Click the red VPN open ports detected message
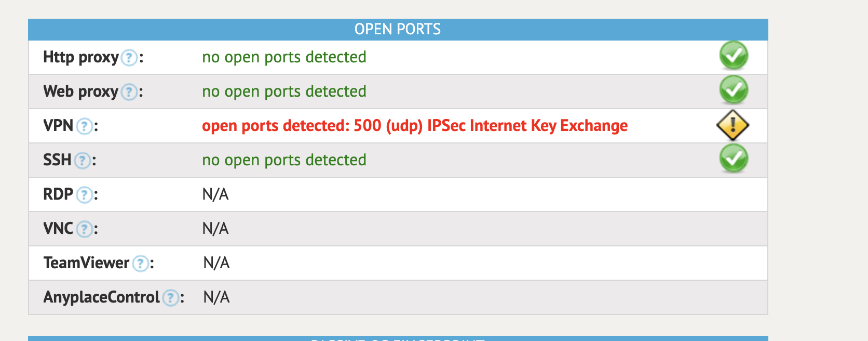Screen dimensions: 868x341 415,126
